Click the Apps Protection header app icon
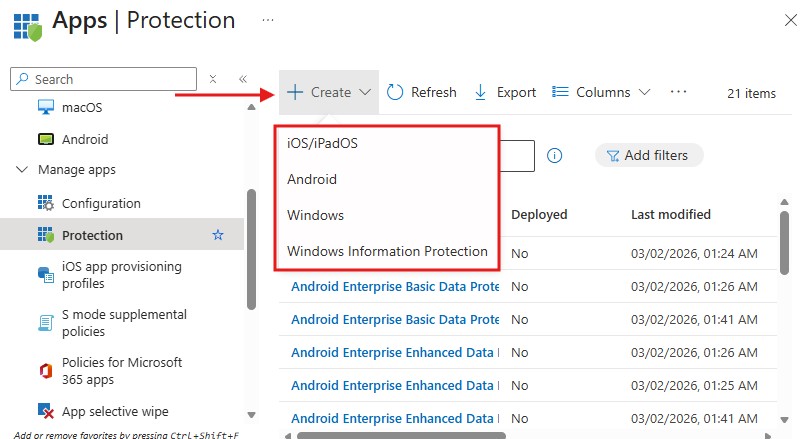This screenshot has height=439, width=804. pos(27,27)
